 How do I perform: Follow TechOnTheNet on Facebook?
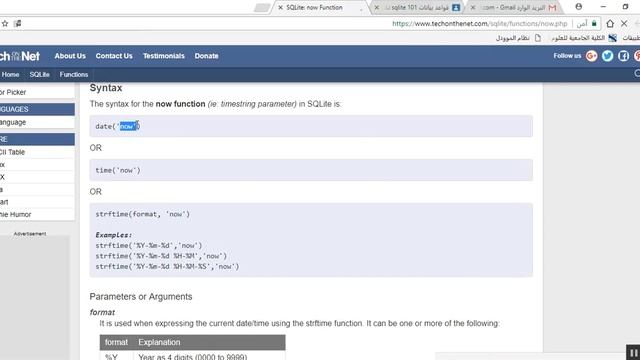(623, 56)
